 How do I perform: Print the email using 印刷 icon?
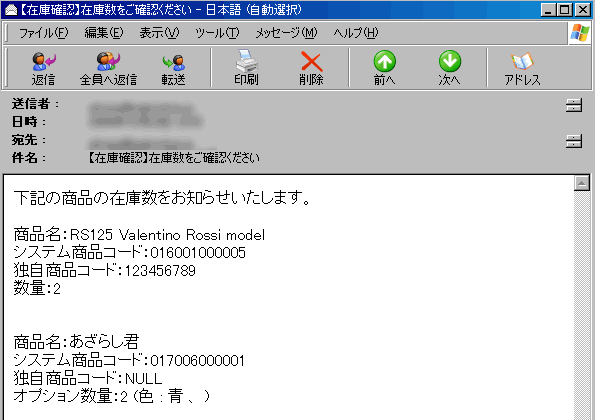click(247, 68)
